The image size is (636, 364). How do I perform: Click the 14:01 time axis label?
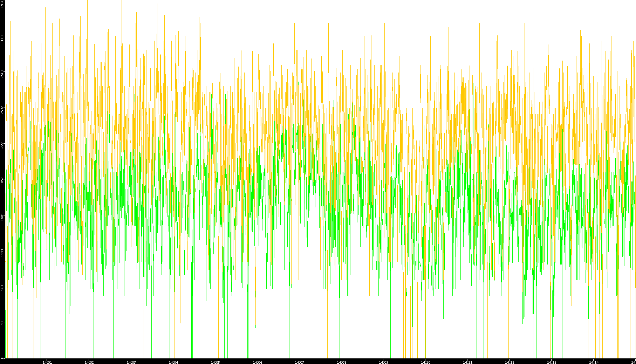click(47, 362)
